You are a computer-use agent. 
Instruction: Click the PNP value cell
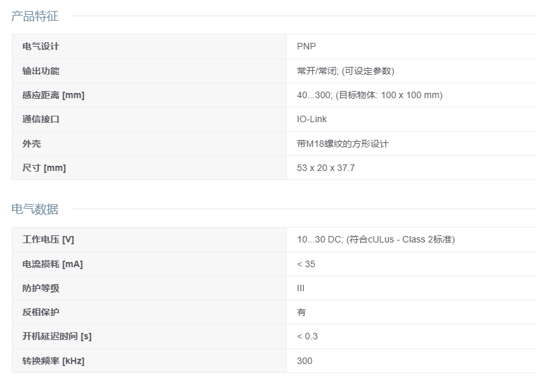[306, 46]
